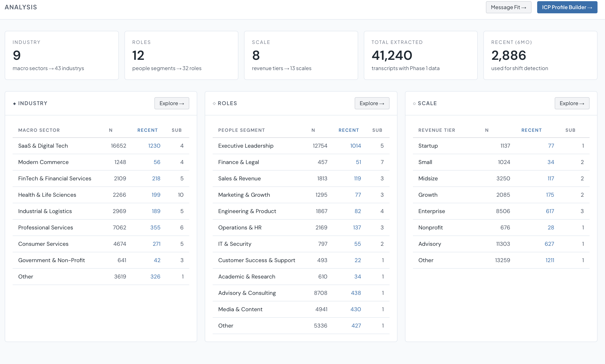Select the Nonprofit revenue tier row
This screenshot has height=364, width=605.
[501, 227]
